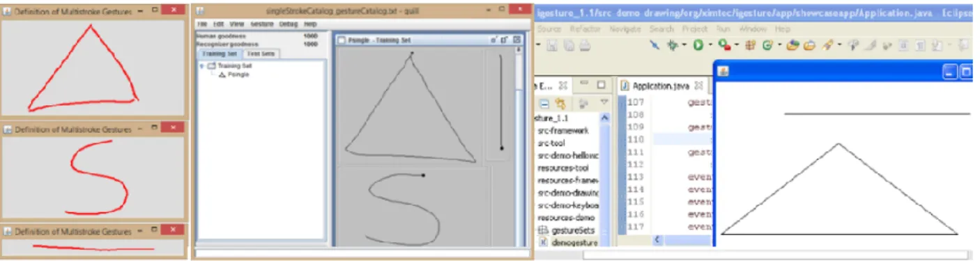Select the src-framework folder

click(564, 130)
